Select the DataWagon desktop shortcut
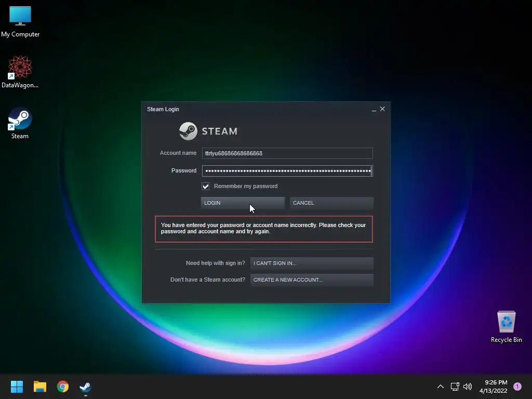 pos(20,72)
